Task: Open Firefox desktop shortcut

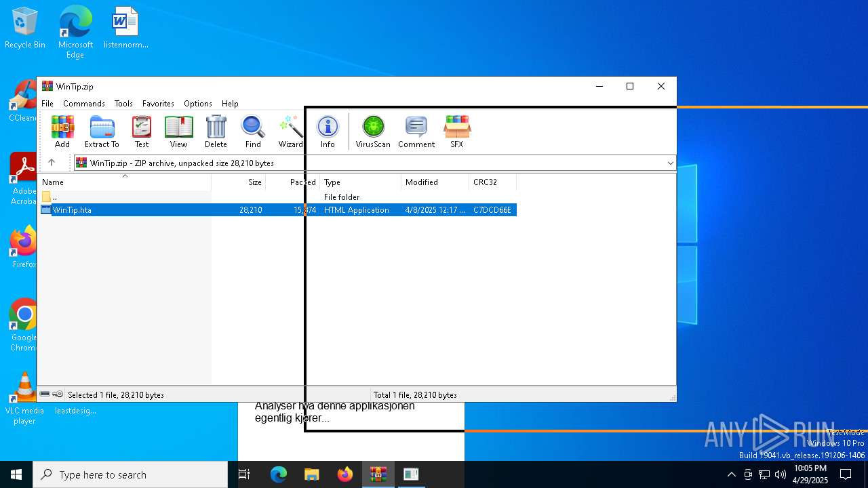Action: click(24, 247)
